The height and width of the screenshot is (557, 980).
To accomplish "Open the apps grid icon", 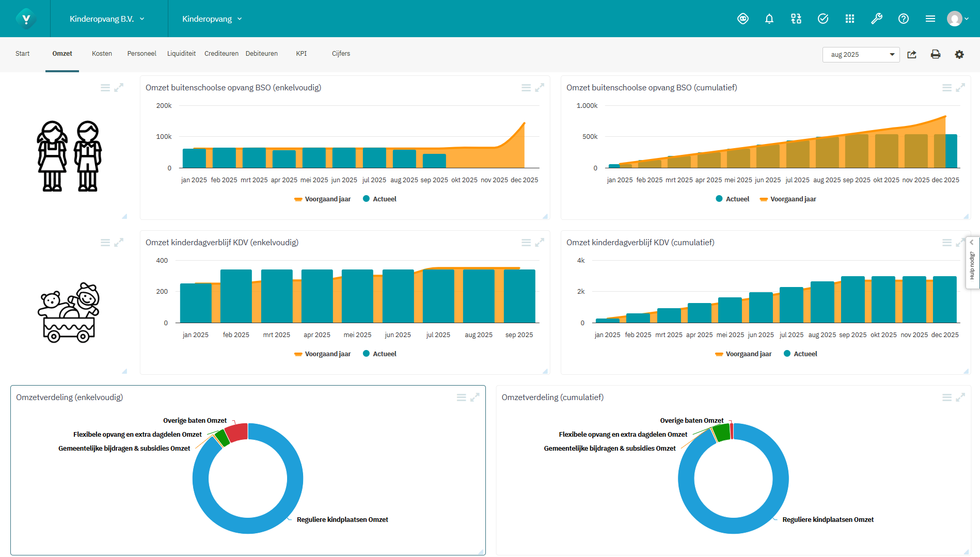I will click(x=849, y=19).
